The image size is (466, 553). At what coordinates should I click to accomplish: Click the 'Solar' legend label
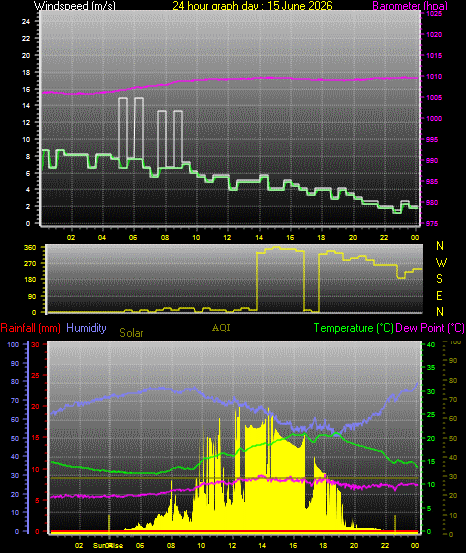[x=131, y=333]
